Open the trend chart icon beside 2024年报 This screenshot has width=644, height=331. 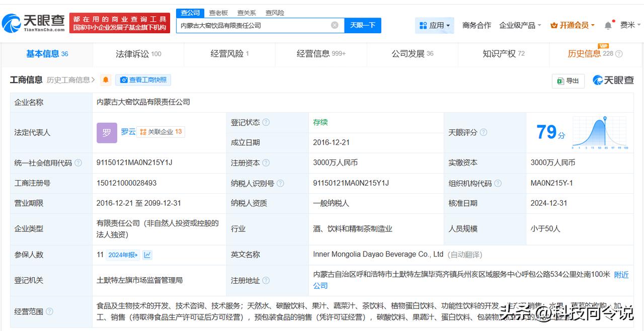(x=147, y=255)
